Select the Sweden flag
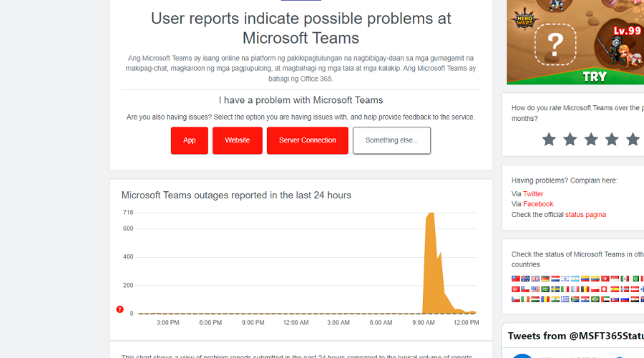The image size is (644, 358). coord(555,289)
